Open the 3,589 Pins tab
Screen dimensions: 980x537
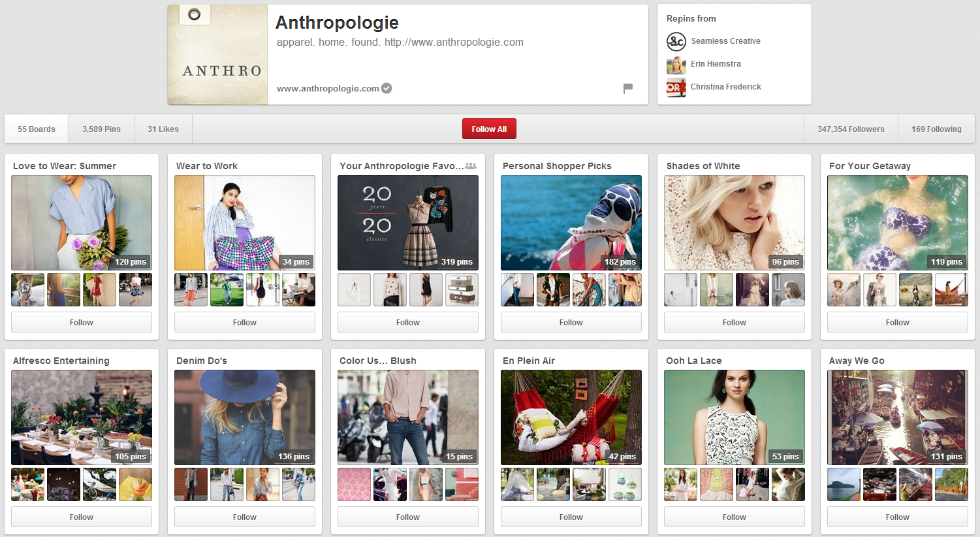tap(101, 129)
